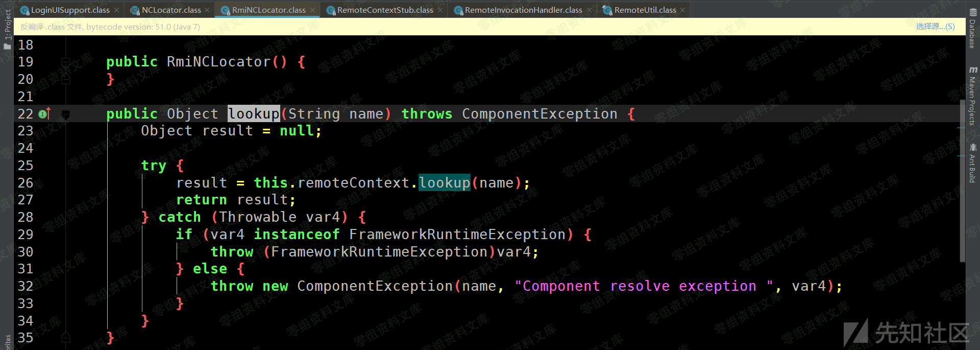Click the fold end marker on line 20
Image resolution: width=980 pixels, height=350 pixels.
tap(65, 79)
